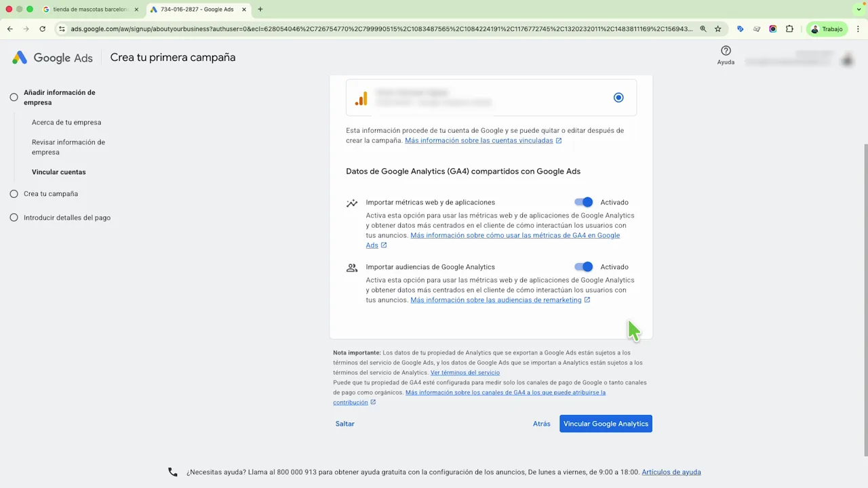Screen dimensions: 868x488
Task: Close the Google Ads tab
Action: (244, 9)
